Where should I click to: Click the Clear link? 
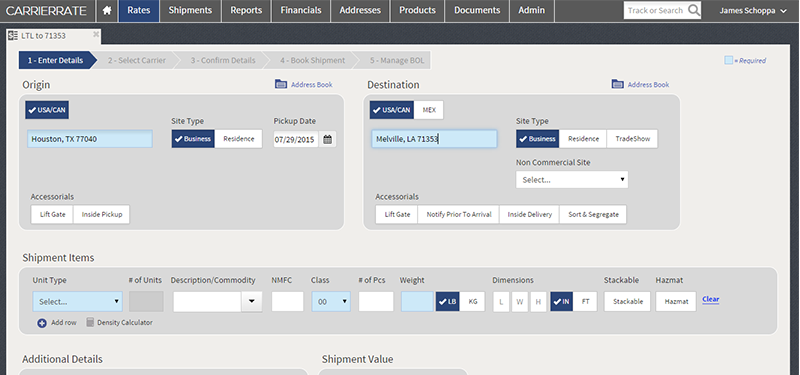[x=711, y=299]
